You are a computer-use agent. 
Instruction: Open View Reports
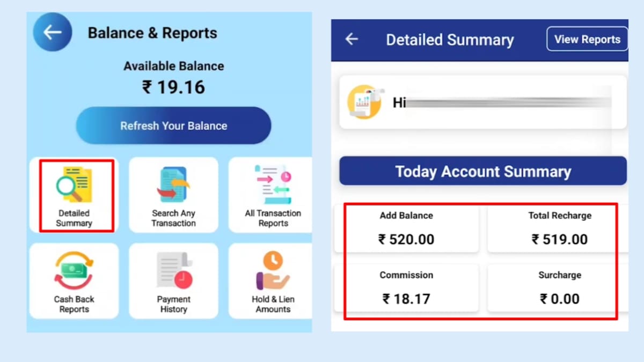click(x=587, y=39)
